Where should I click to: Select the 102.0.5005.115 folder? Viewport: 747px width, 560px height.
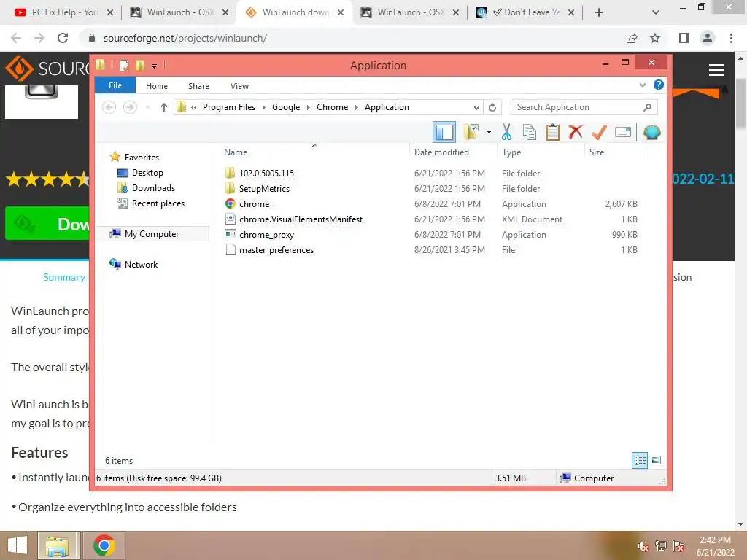pyautogui.click(x=266, y=174)
